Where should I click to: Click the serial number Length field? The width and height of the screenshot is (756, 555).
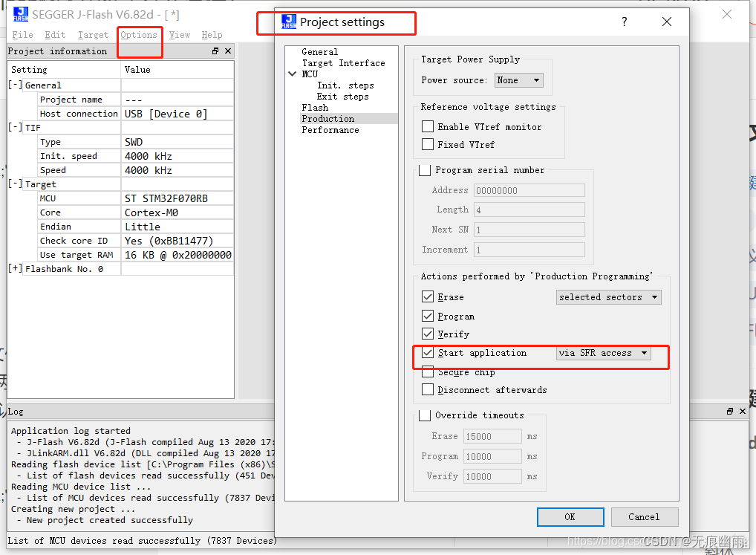[529, 210]
